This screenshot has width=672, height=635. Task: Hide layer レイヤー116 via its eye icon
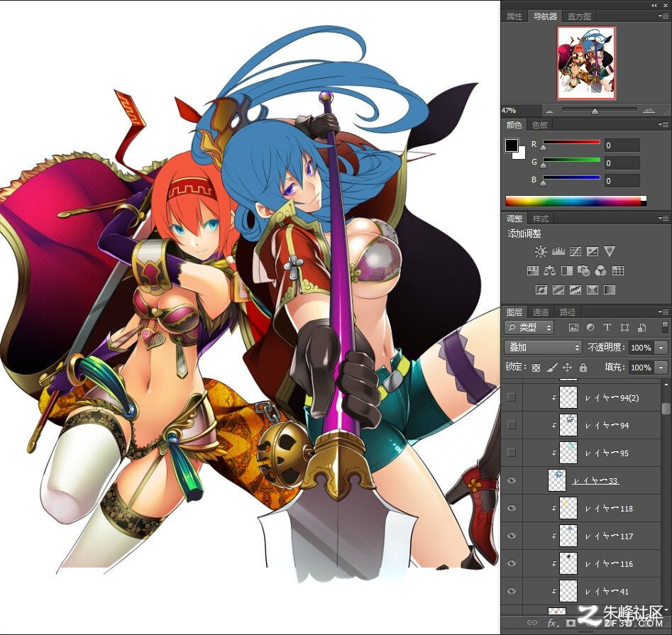click(512, 563)
